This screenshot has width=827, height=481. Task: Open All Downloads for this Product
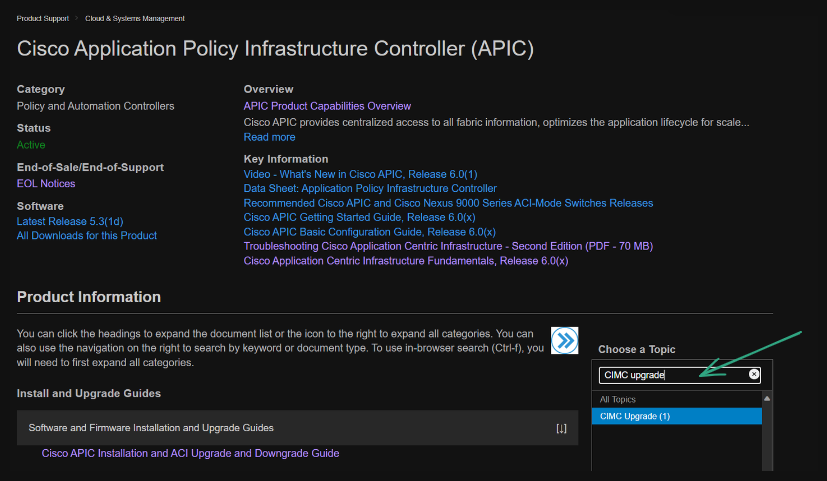(87, 236)
